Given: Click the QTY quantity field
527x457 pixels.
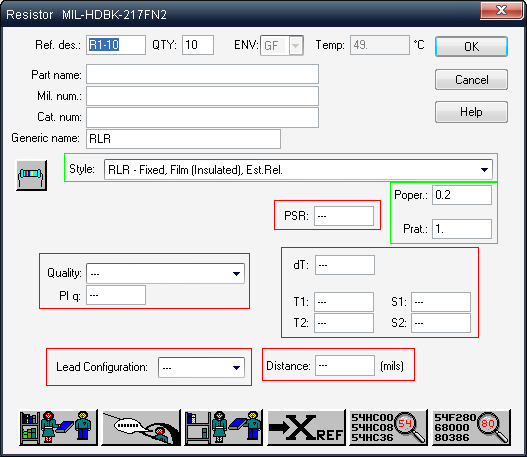Looking at the screenshot, I should tap(198, 45).
